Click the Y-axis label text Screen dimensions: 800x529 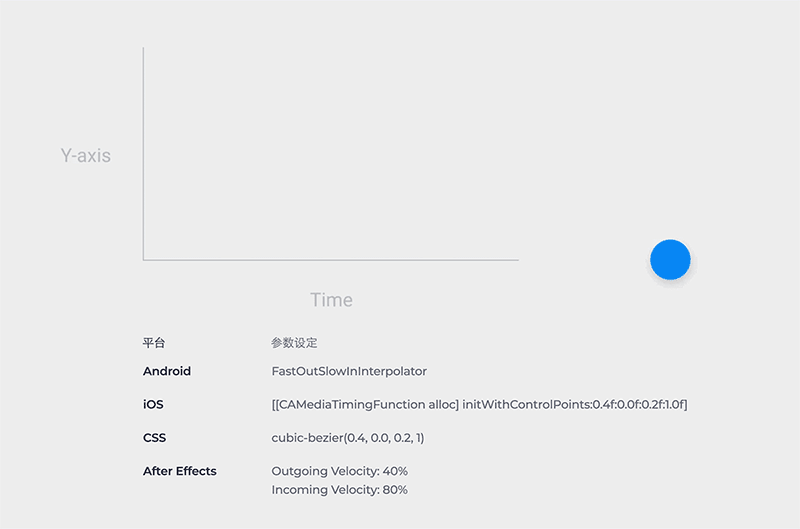tap(86, 156)
